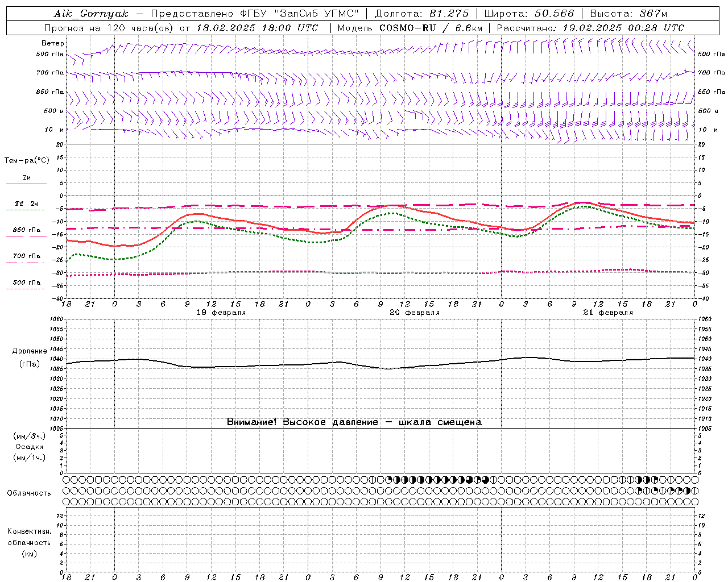
Task: Click the computed time 19.02.2025 00:28 UTC
Action: 623,28
